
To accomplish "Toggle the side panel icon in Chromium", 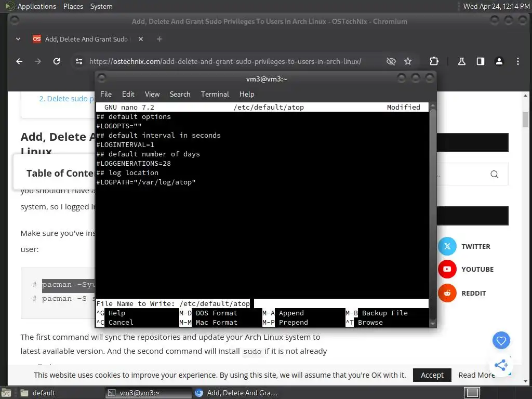I will tap(481, 61).
